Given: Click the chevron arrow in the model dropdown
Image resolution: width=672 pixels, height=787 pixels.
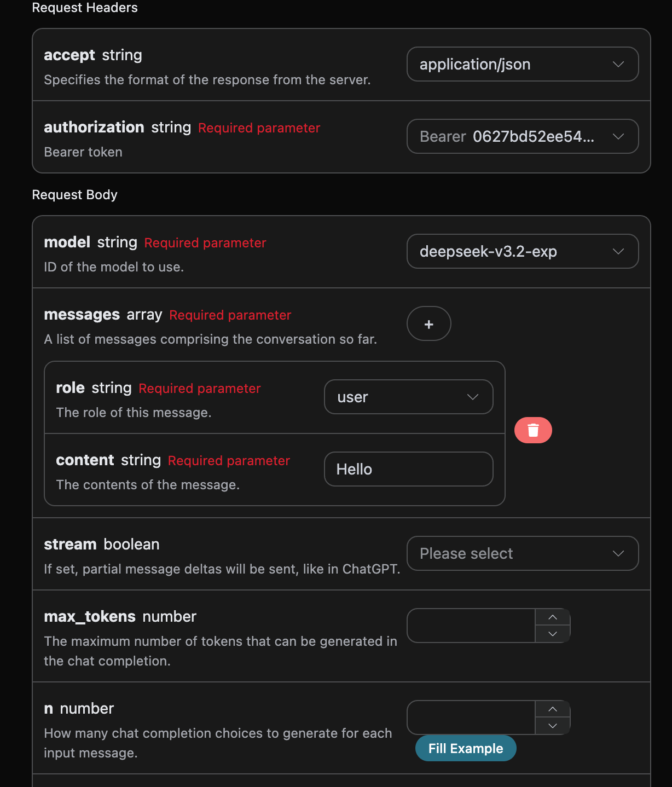Looking at the screenshot, I should coord(618,251).
